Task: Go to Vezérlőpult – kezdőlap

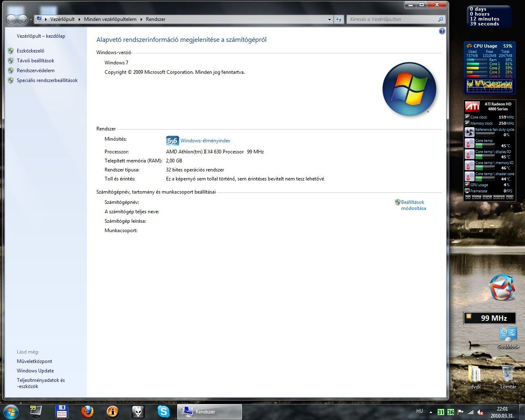Action: pyautogui.click(x=41, y=36)
